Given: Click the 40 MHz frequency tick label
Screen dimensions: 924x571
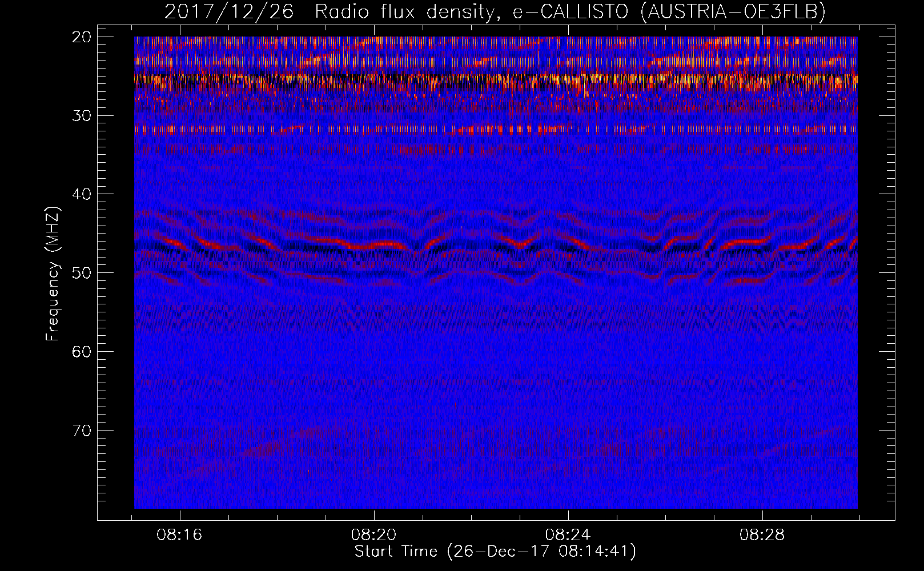Looking at the screenshot, I should tap(82, 194).
